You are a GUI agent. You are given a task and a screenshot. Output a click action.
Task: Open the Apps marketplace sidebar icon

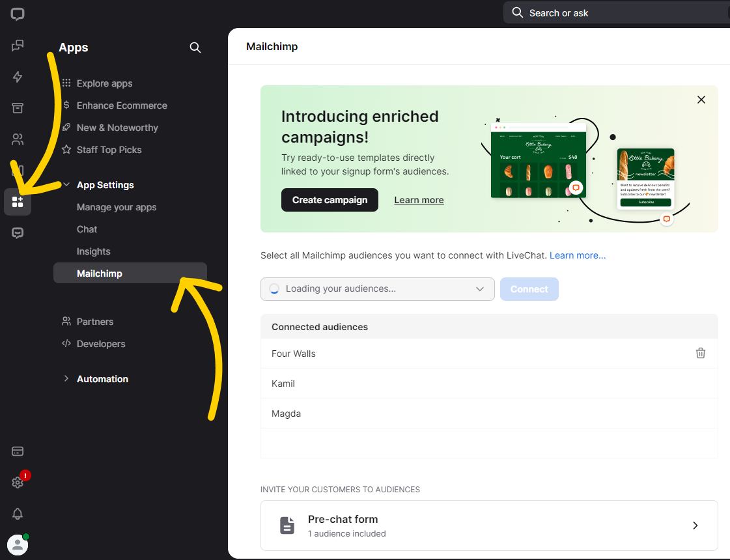tap(17, 202)
